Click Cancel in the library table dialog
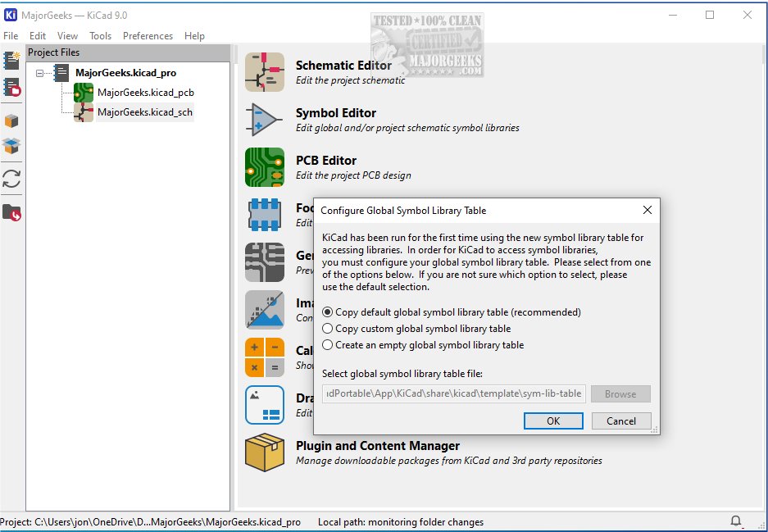 (x=621, y=421)
